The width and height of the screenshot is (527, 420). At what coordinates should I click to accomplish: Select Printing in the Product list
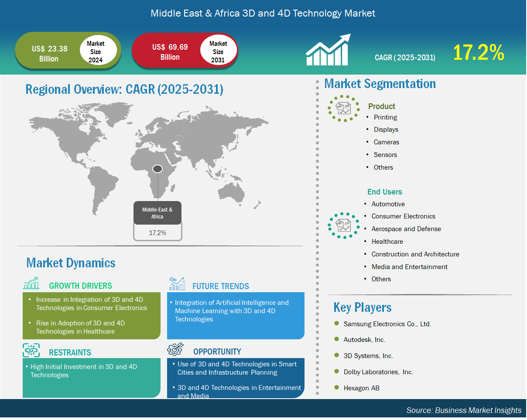tap(385, 117)
